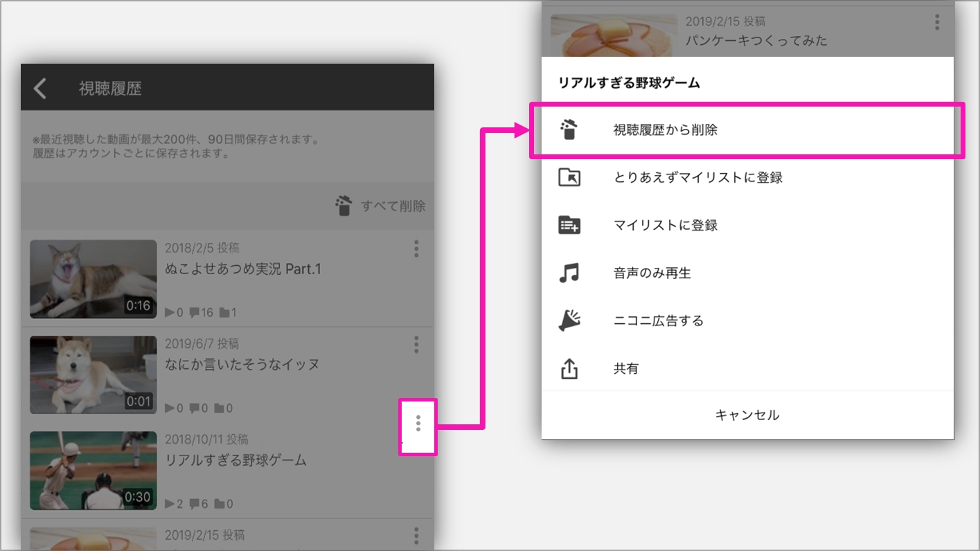Tap the back arrow in the 視聴履歴 header

coord(40,88)
